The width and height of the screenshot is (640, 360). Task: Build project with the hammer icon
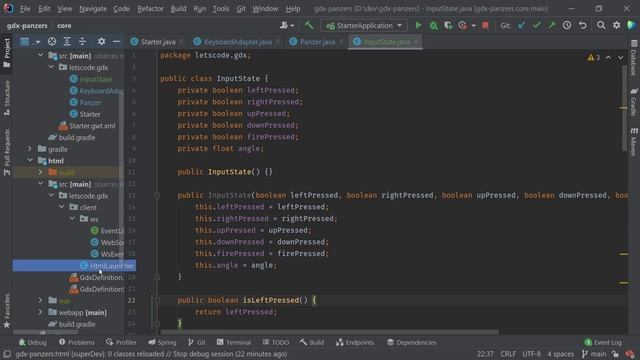(309, 25)
